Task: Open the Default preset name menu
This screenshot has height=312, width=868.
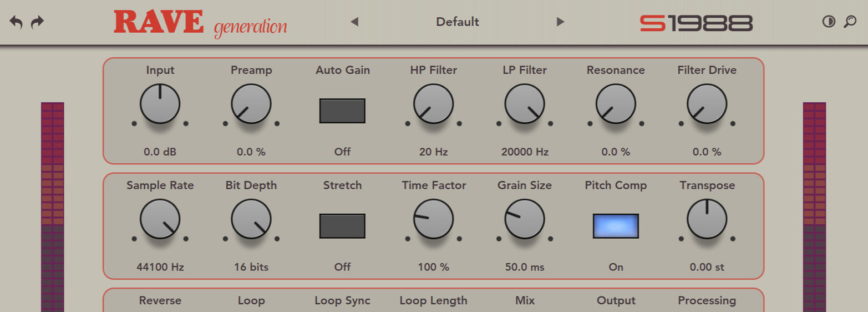Action: tap(457, 22)
